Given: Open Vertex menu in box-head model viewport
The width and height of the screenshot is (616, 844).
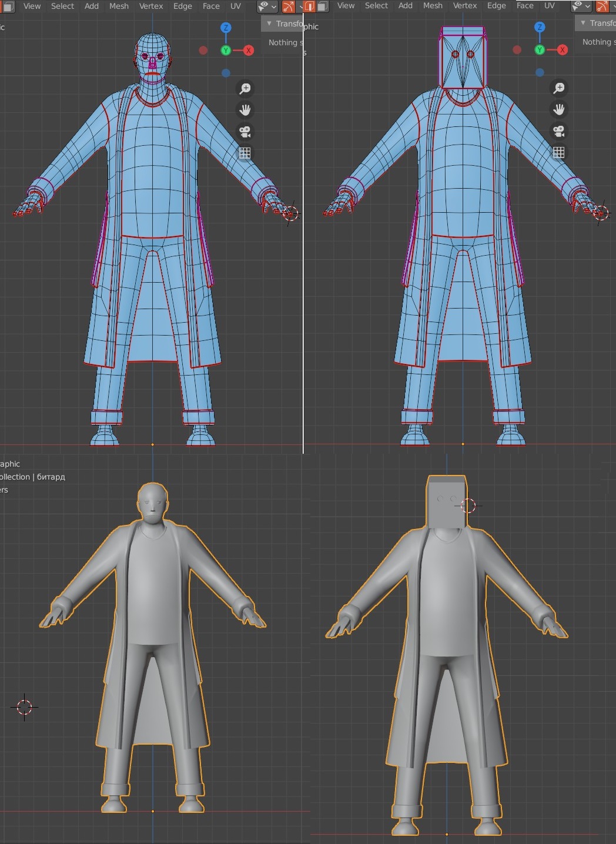Looking at the screenshot, I should [465, 5].
